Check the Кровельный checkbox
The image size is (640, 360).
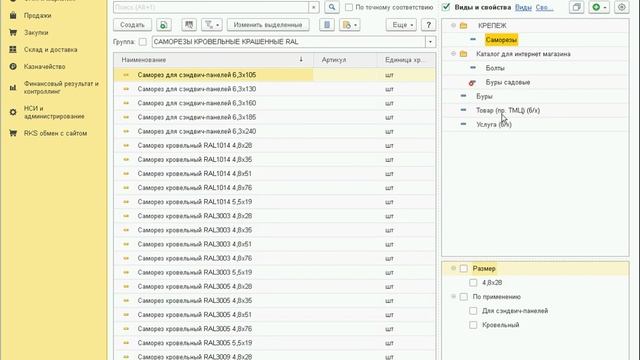click(473, 325)
